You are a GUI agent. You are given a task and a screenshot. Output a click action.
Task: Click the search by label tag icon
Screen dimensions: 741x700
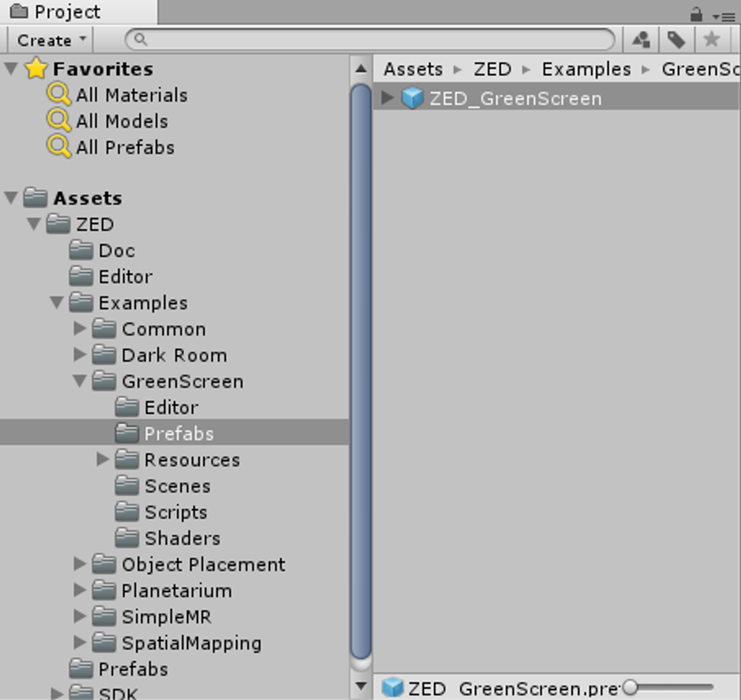pyautogui.click(x=676, y=40)
